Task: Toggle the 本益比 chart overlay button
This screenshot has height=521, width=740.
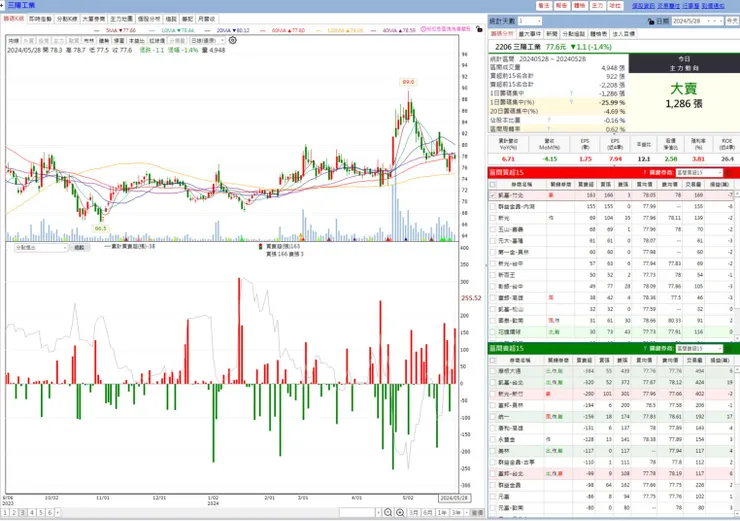Action: coord(136,41)
